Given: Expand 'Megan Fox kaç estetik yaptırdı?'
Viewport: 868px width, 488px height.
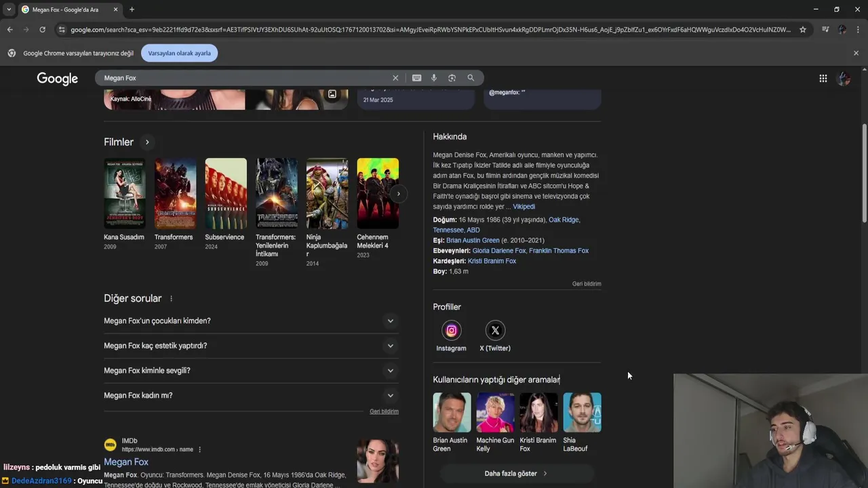Looking at the screenshot, I should pos(251,346).
